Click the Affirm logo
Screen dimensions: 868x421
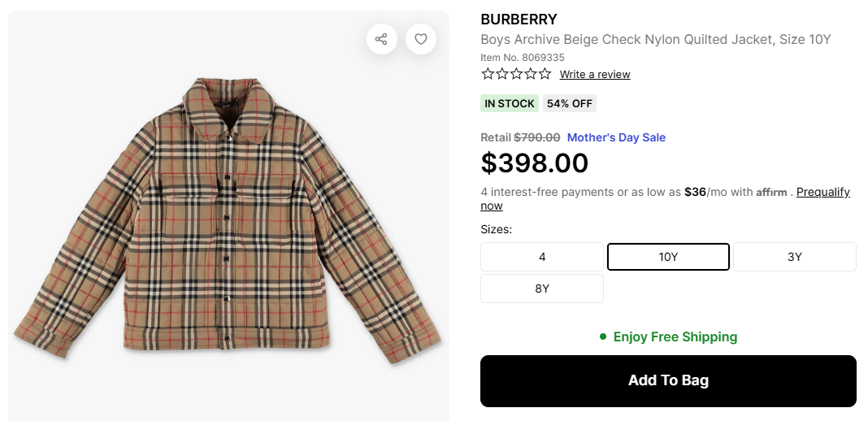click(771, 193)
